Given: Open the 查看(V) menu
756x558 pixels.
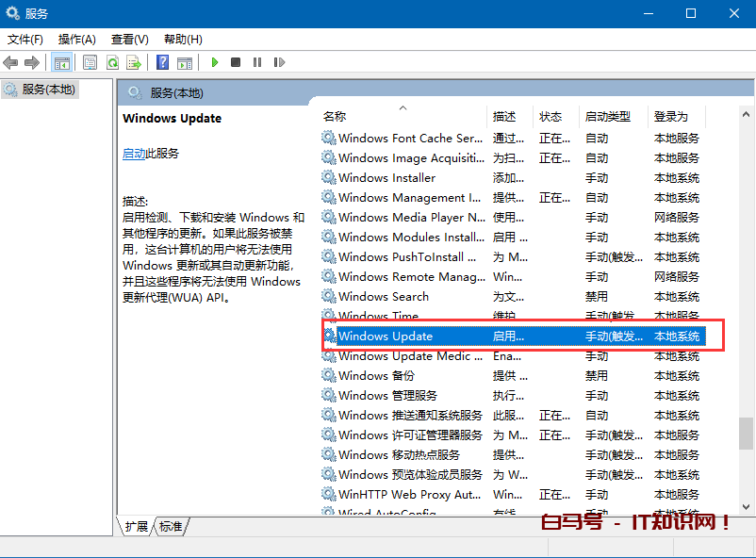Looking at the screenshot, I should coord(129,40).
